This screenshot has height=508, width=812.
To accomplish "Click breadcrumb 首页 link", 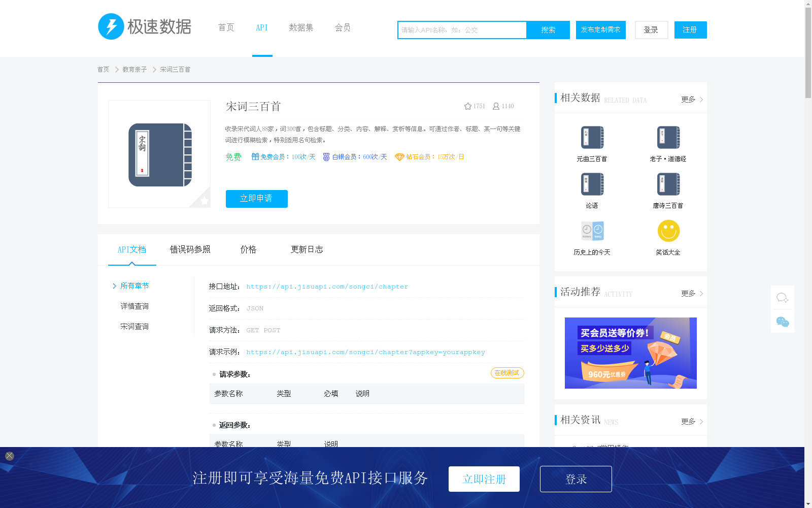I will tap(103, 70).
